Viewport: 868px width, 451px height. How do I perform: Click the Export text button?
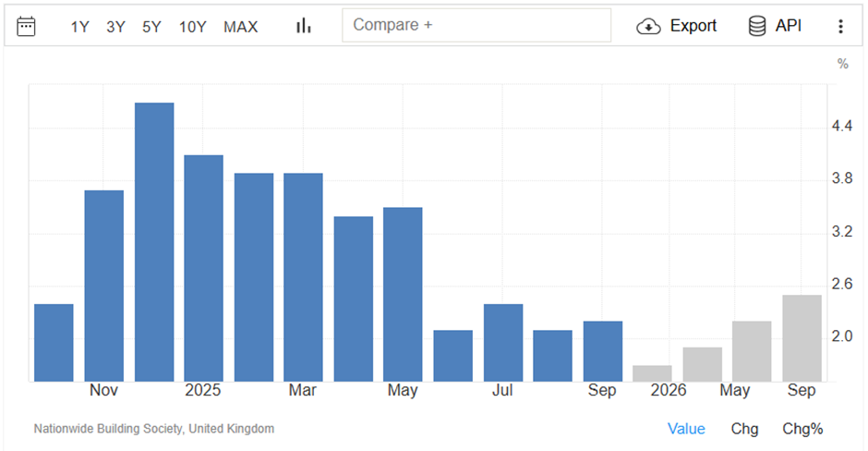point(693,26)
